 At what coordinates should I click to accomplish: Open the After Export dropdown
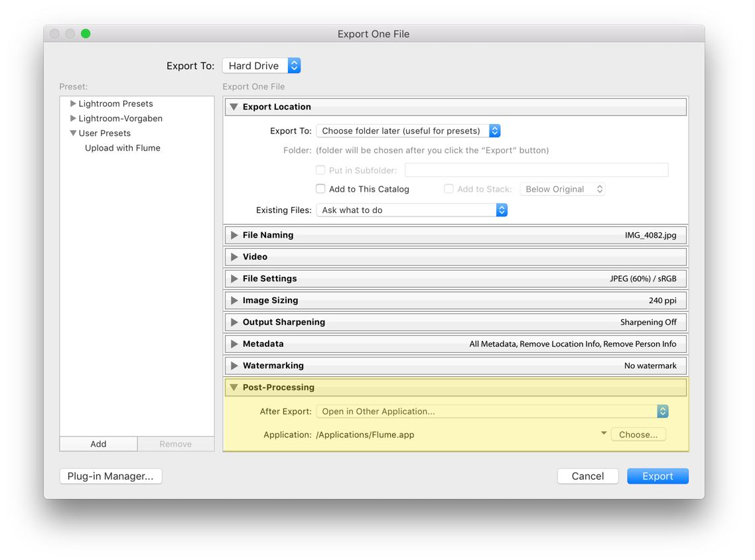492,411
